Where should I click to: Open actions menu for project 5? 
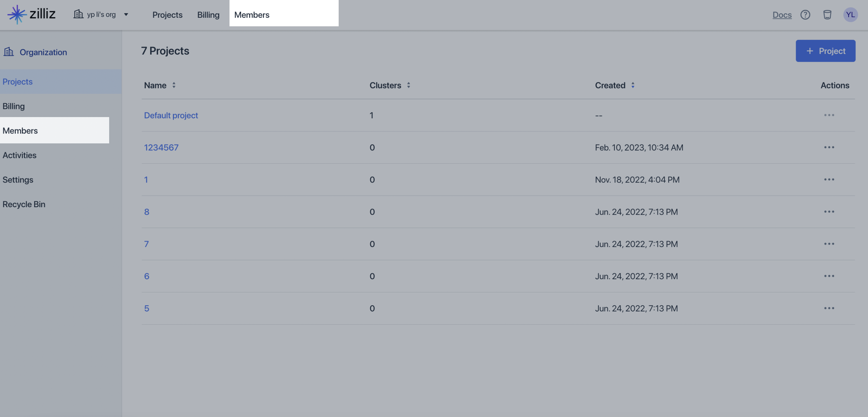coord(829,308)
